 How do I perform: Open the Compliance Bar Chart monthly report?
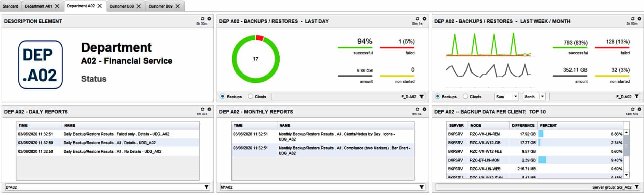click(x=344, y=150)
